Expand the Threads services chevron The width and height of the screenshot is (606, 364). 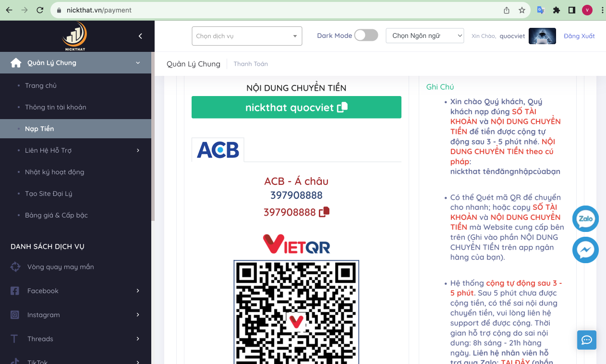click(138, 339)
